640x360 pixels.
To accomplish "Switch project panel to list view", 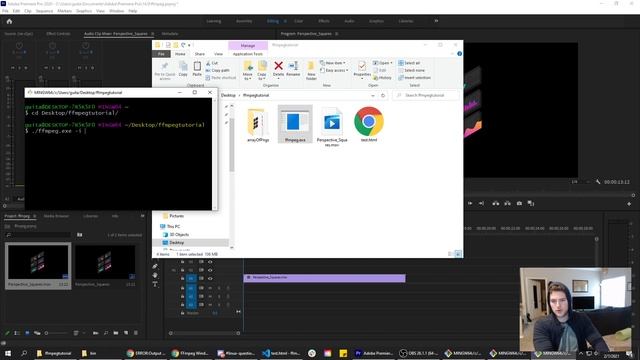I will coord(17,333).
